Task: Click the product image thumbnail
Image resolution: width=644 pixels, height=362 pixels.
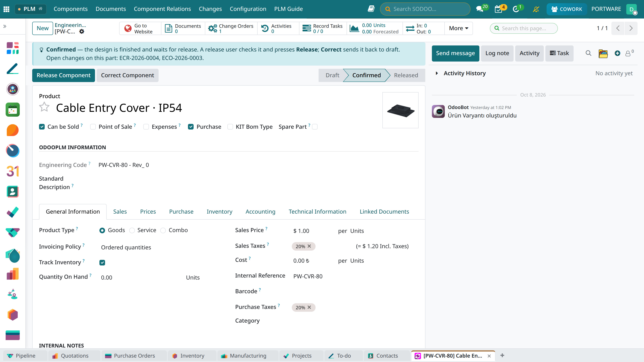Action: (400, 110)
